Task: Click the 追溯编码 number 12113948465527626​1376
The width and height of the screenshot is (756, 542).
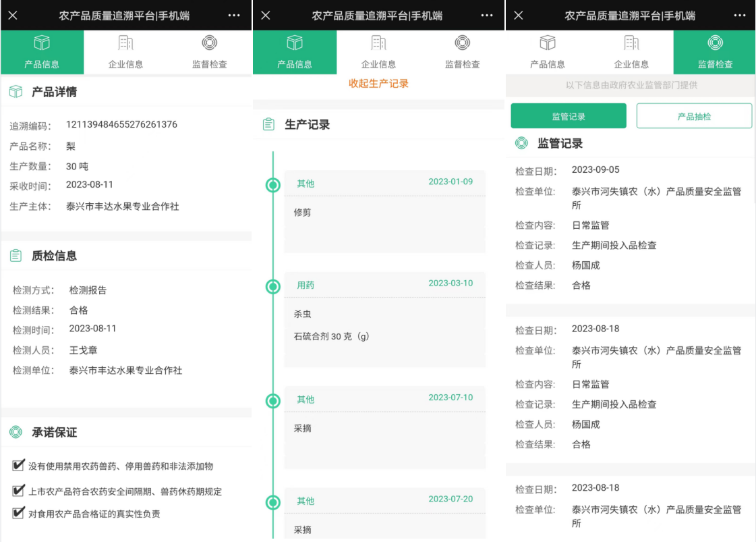Action: pyautogui.click(x=121, y=125)
